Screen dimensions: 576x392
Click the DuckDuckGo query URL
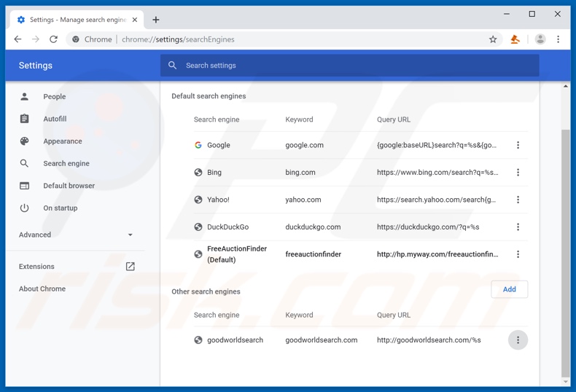coord(428,227)
